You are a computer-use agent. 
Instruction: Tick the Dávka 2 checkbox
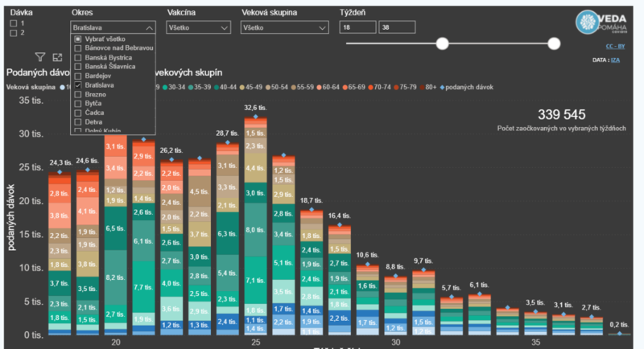pos(14,33)
